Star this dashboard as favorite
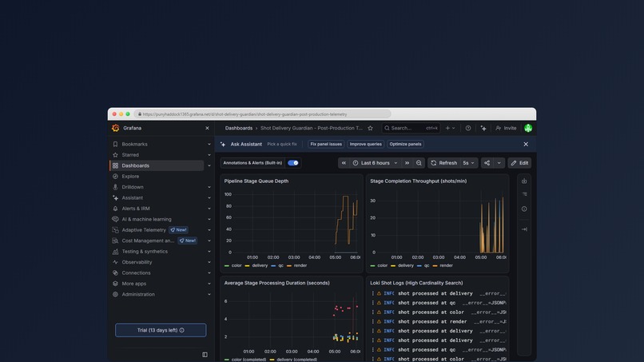The width and height of the screenshot is (644, 362). pyautogui.click(x=370, y=128)
